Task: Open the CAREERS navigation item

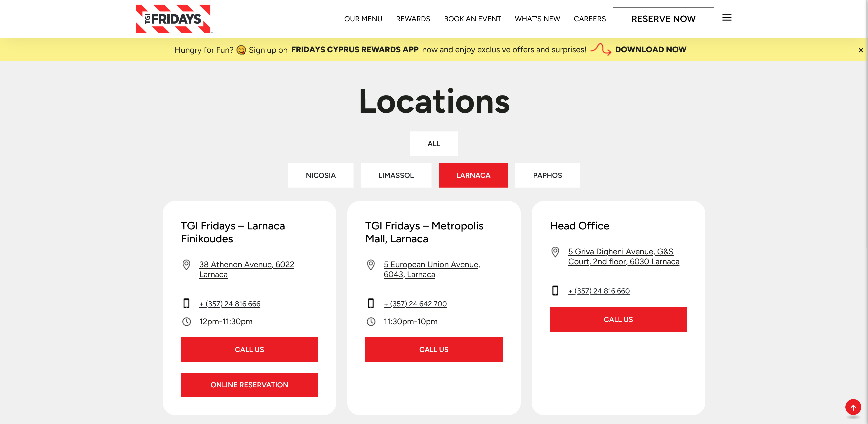Action: (590, 19)
